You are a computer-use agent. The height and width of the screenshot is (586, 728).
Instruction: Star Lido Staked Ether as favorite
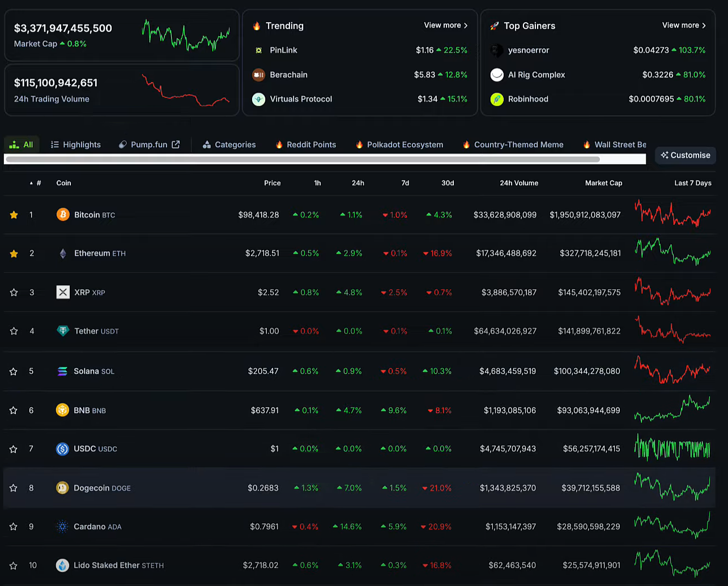(x=14, y=566)
